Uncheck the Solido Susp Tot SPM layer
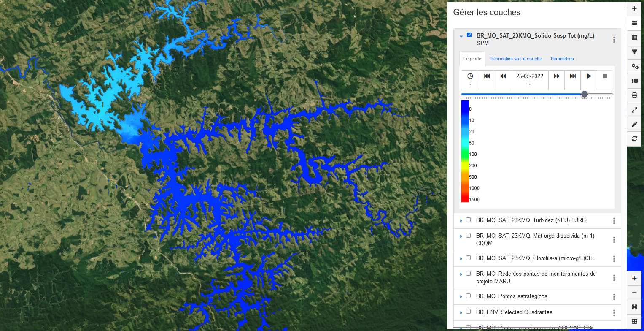This screenshot has height=331, width=644. [x=469, y=35]
